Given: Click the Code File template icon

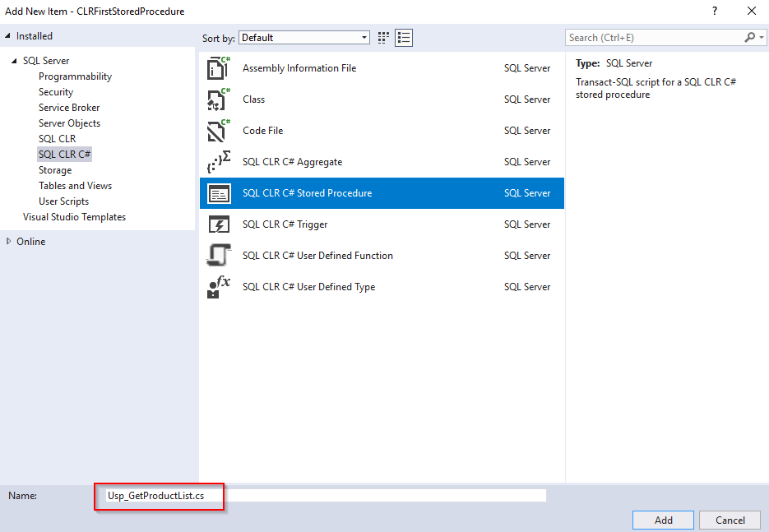Looking at the screenshot, I should (x=218, y=131).
